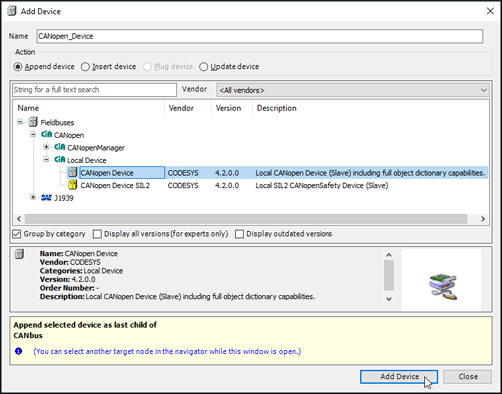The height and width of the screenshot is (394, 502).
Task: Click CODESYS vendor in CANopen Device SIL2 row
Action: [x=183, y=185]
